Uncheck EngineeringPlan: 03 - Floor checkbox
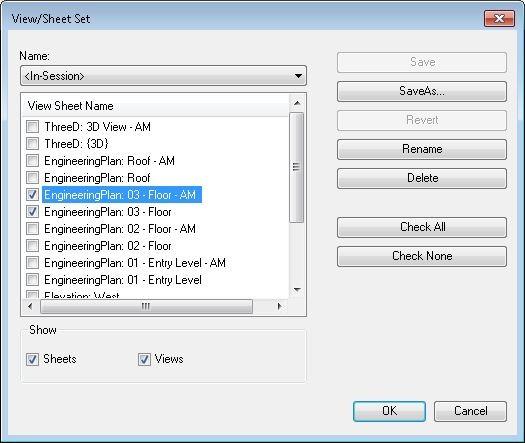 tap(32, 212)
